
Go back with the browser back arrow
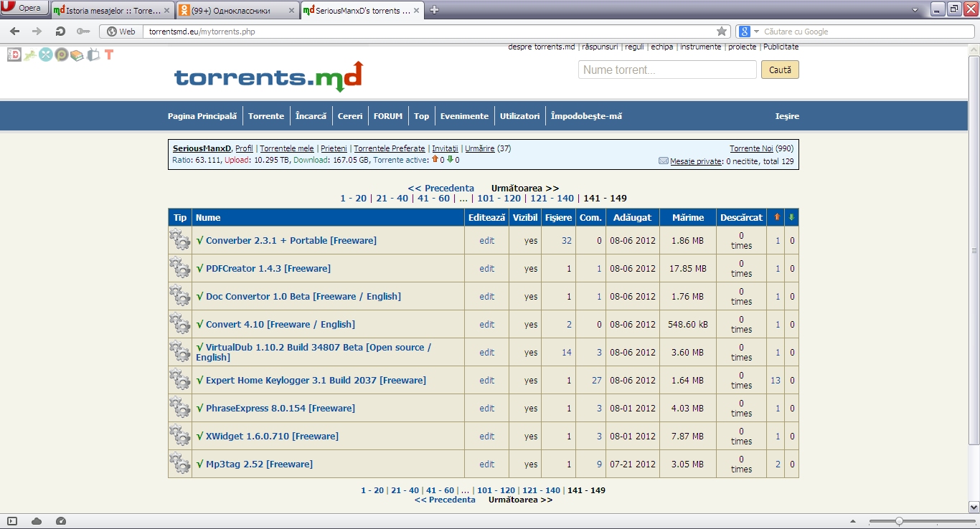(14, 32)
